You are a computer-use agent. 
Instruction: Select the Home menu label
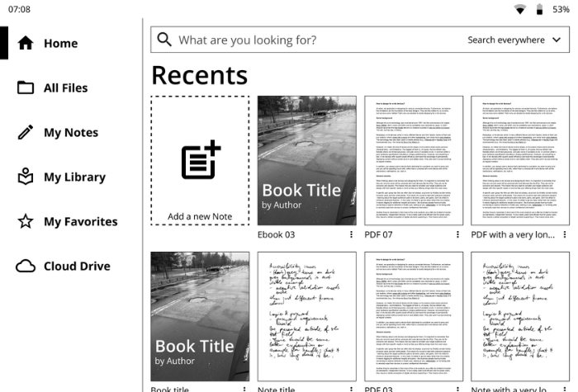pyautogui.click(x=61, y=43)
